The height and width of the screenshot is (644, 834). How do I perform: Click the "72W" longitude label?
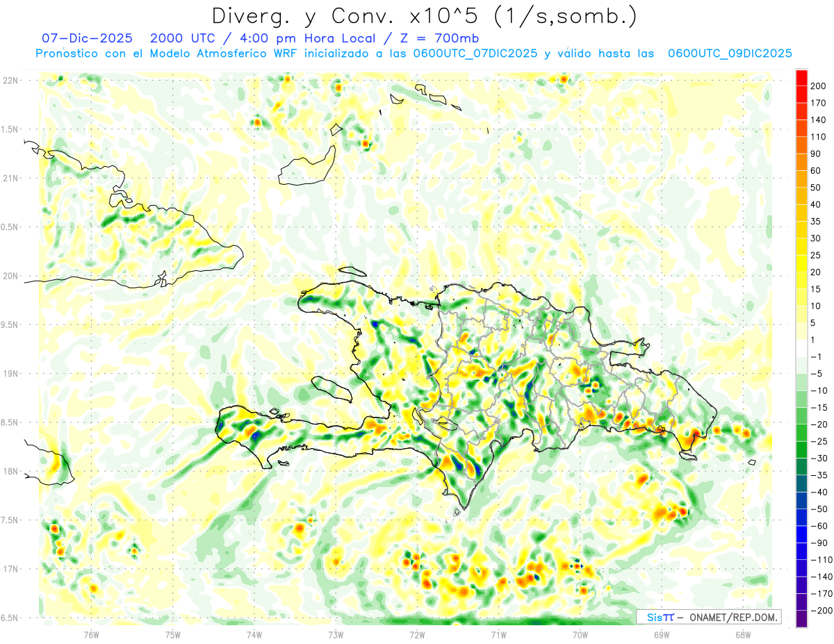coord(417,634)
